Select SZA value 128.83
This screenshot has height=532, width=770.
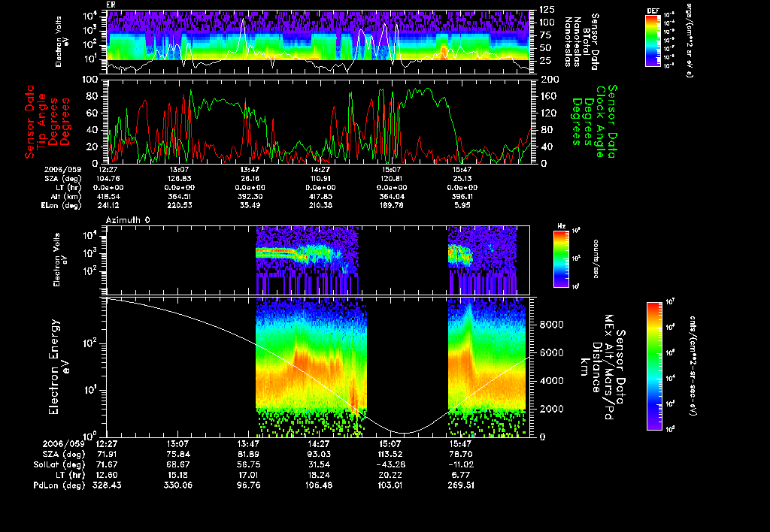coord(179,179)
